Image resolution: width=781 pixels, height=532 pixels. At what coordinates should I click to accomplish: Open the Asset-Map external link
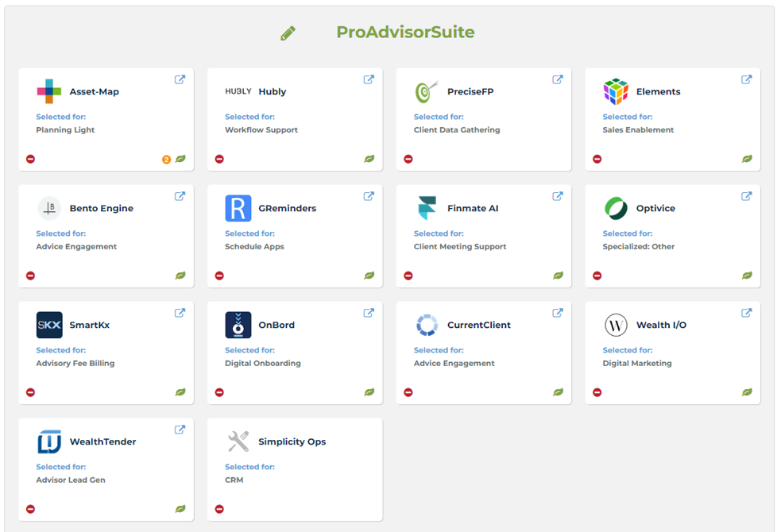coord(180,79)
